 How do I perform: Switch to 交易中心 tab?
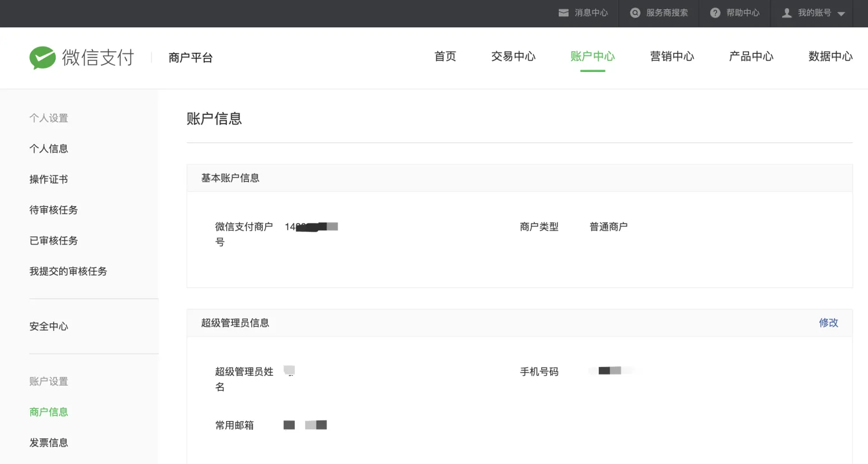513,56
